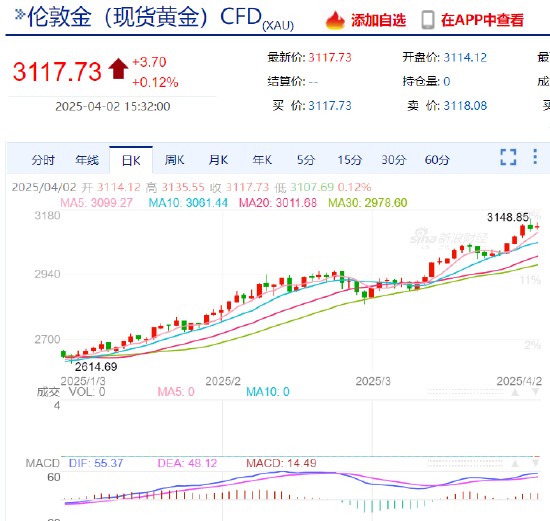
Task: Click the down triangle in the MACD panel
Action: pyautogui.click(x=535, y=463)
